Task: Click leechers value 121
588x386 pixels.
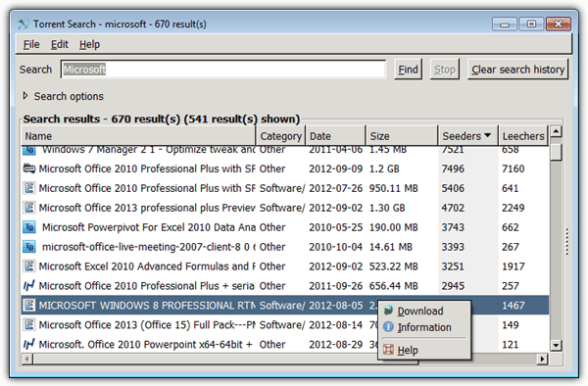Action: pyautogui.click(x=511, y=344)
